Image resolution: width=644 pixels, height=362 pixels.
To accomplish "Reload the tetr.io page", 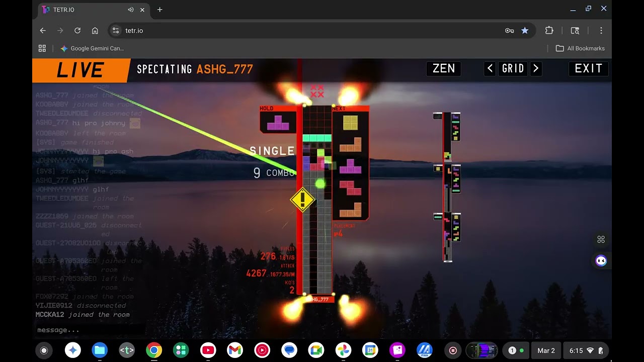I will point(77,31).
